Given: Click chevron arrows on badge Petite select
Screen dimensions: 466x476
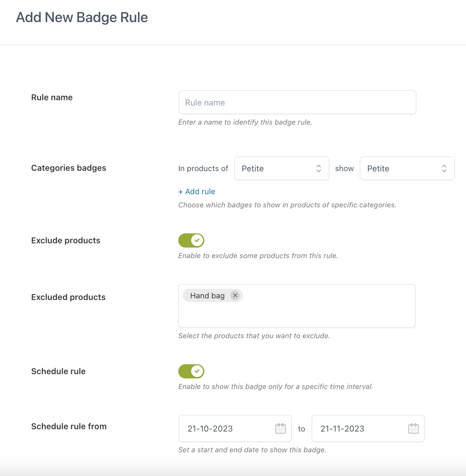Looking at the screenshot, I should point(444,168).
